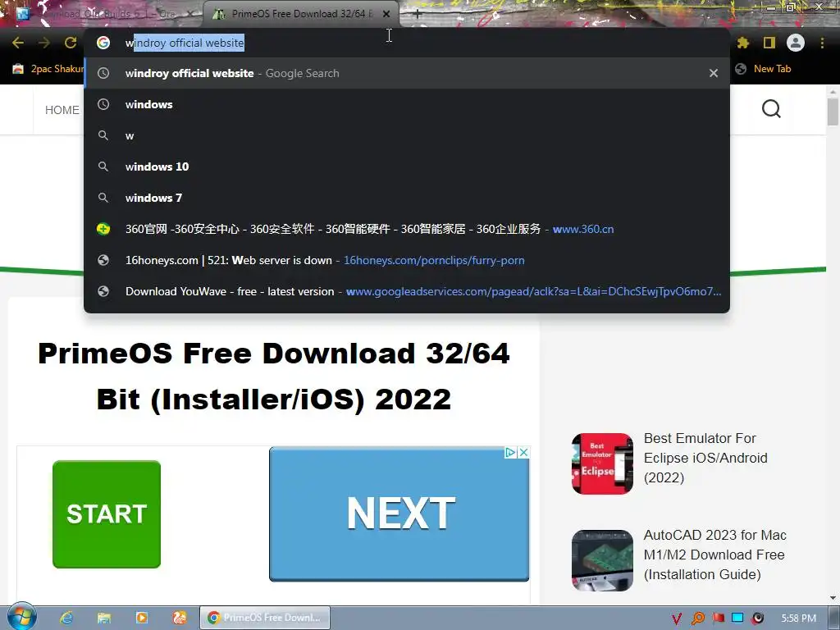840x630 pixels.
Task: Click the orange magnifier tray icon
Action: 697,619
